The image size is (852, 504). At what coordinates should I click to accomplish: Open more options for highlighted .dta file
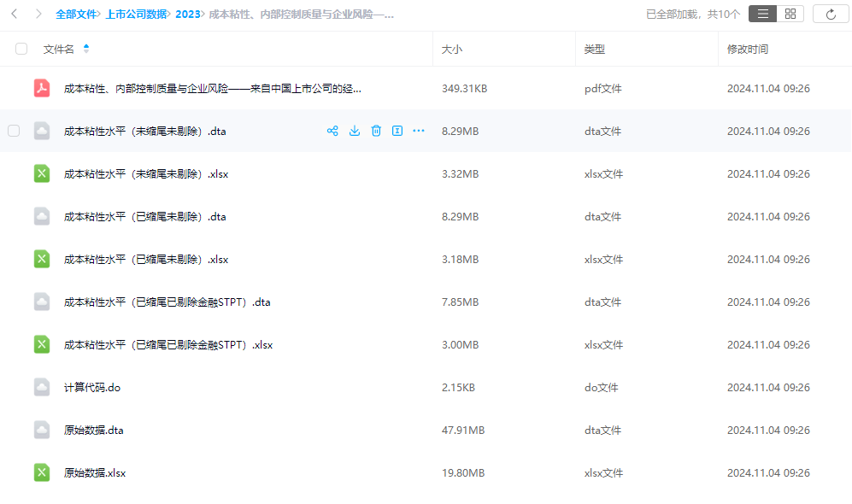coord(419,131)
